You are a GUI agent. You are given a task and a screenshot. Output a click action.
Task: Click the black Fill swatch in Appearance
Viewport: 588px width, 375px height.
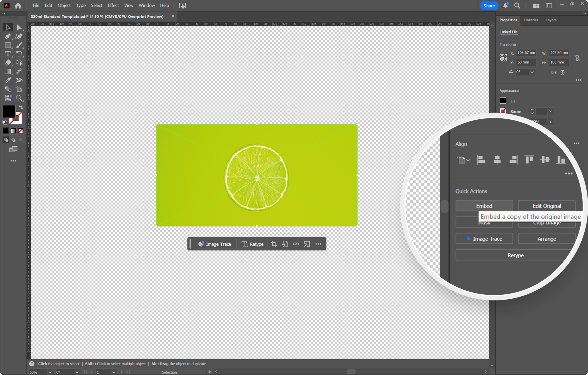click(x=503, y=101)
